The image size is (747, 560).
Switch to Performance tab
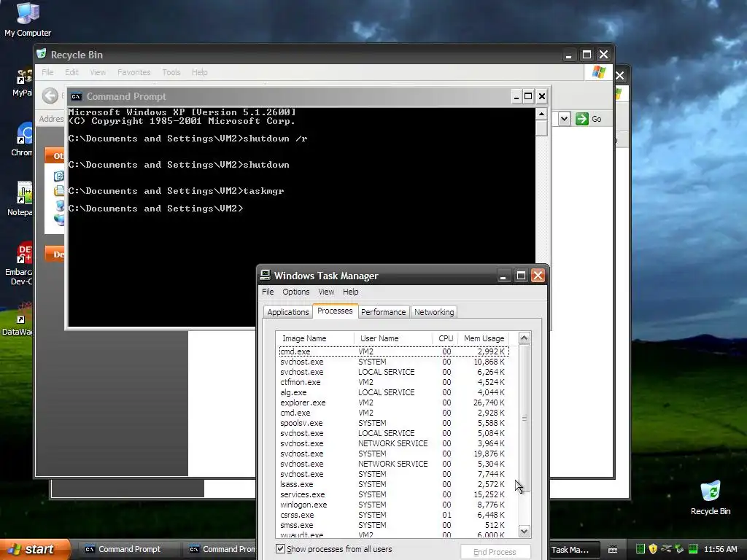click(384, 312)
